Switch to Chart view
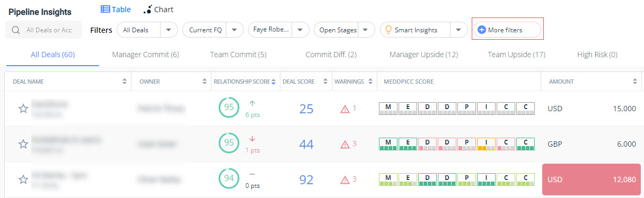Screen dimensions: 644x198 pyautogui.click(x=158, y=9)
